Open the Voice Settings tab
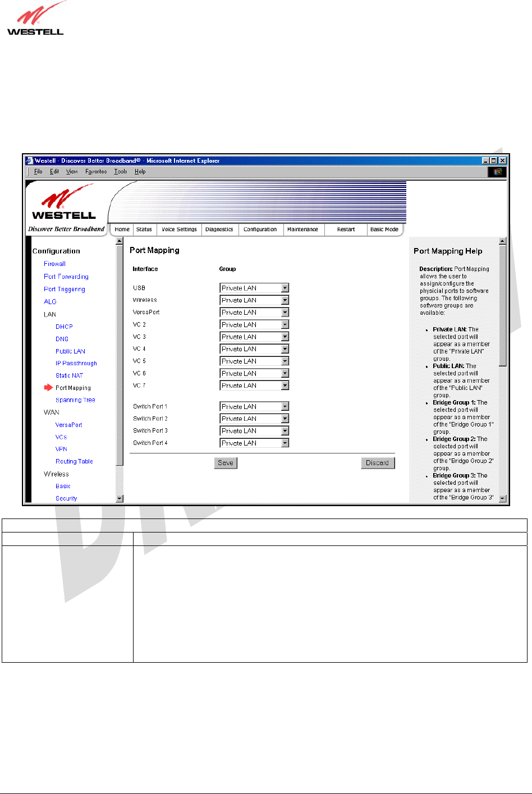532x794 pixels. [x=179, y=230]
